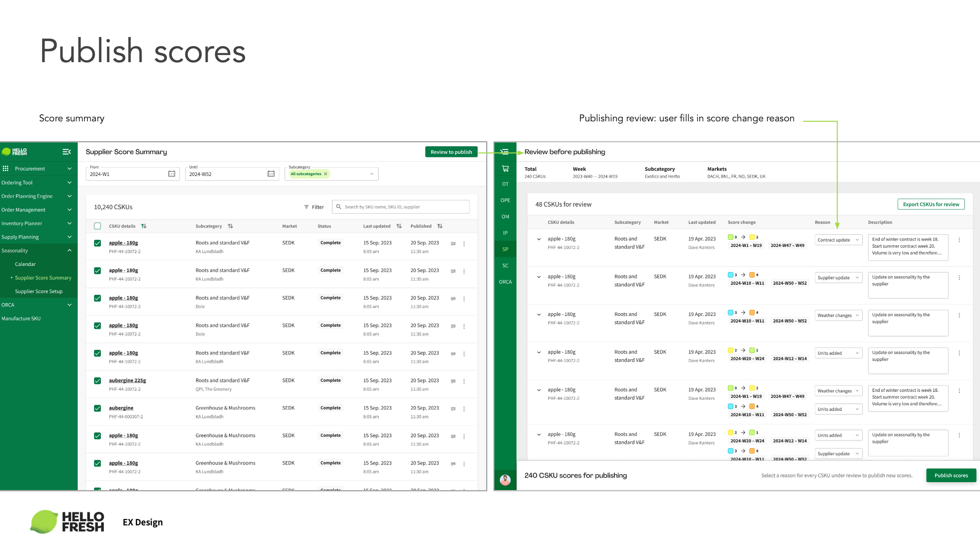Toggle the select-all header checkbox

coord(97,226)
